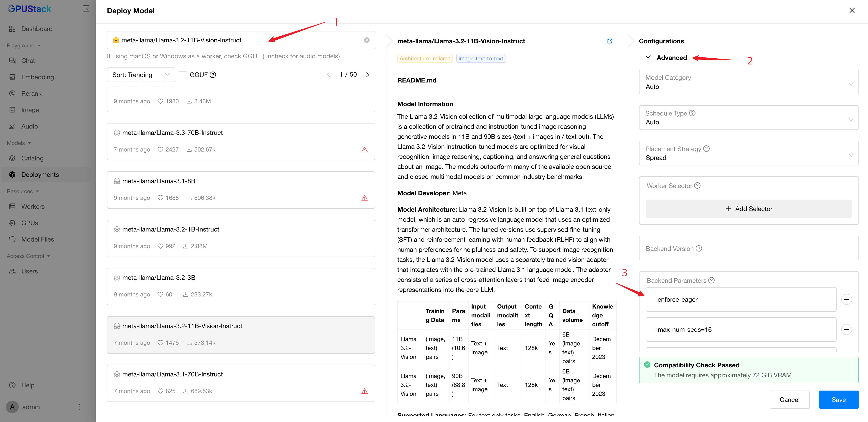The height and width of the screenshot is (422, 868).
Task: Click warning icon on Llama-3.3-70B-Instruct
Action: point(364,149)
